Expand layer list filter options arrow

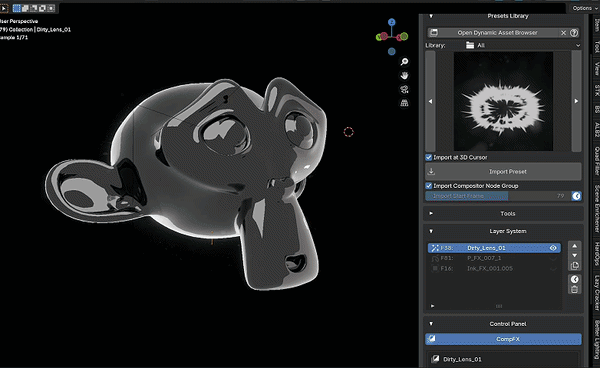point(432,306)
